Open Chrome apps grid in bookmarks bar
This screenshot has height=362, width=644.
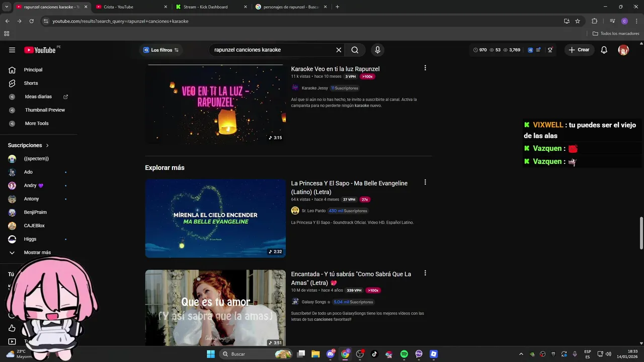7,34
